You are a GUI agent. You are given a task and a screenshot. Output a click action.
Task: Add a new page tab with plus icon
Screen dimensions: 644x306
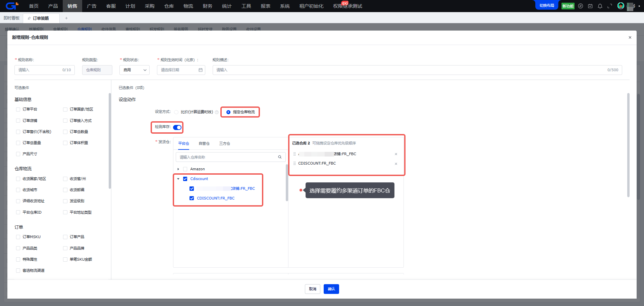(x=66, y=18)
